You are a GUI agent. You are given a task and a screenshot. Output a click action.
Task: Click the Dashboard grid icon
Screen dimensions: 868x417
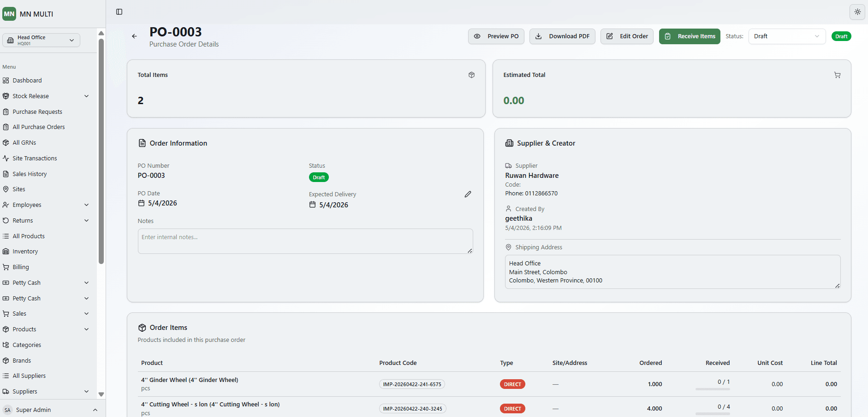pyautogui.click(x=6, y=81)
